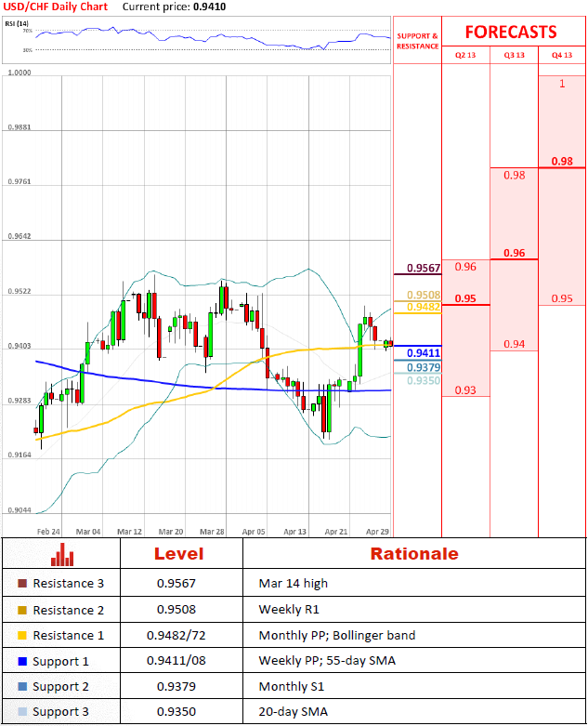Click the Q4 13 bold 0.98 forecast

pos(562,162)
